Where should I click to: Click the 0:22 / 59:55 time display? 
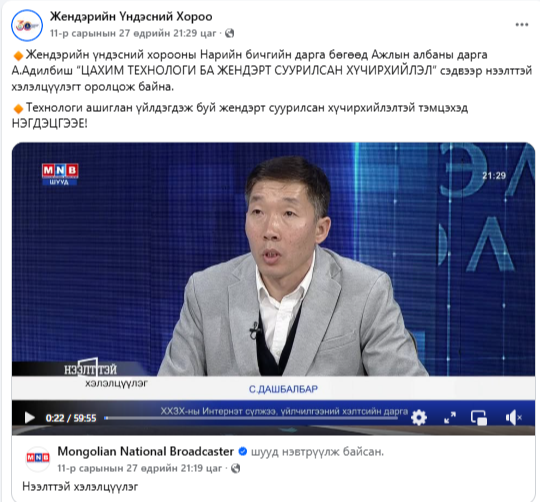[71, 418]
